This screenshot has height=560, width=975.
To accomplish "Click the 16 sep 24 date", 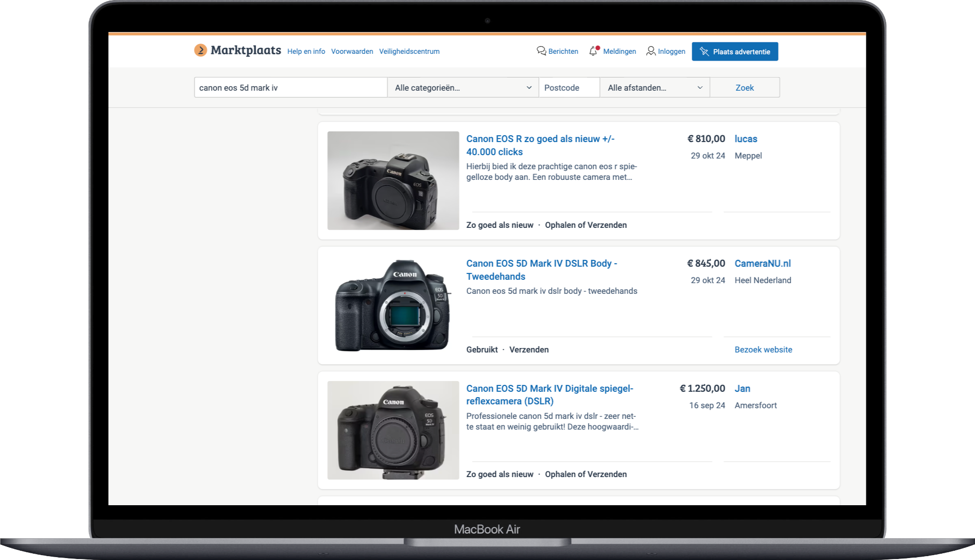I will coord(707,405).
